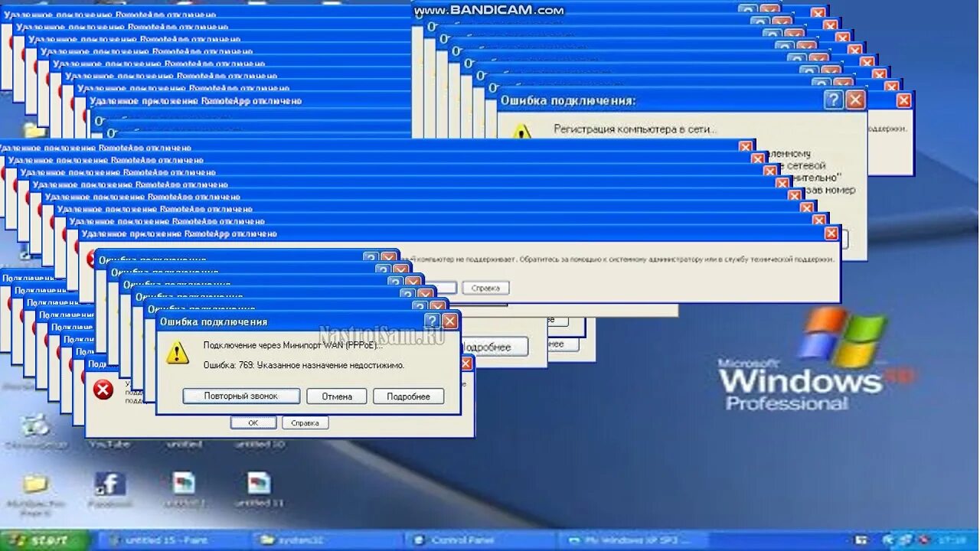Select the Подключение через Минипорт WAN (PPPoE) text
This screenshot has height=551, width=980.
293,345
